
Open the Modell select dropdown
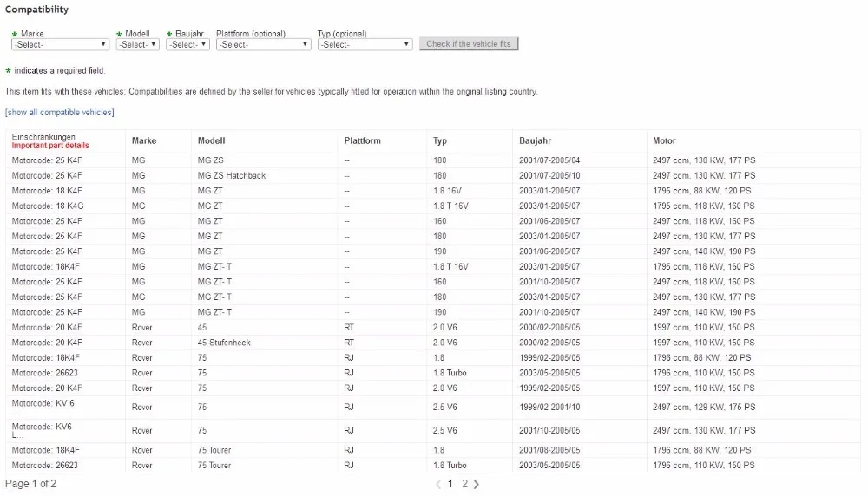138,44
